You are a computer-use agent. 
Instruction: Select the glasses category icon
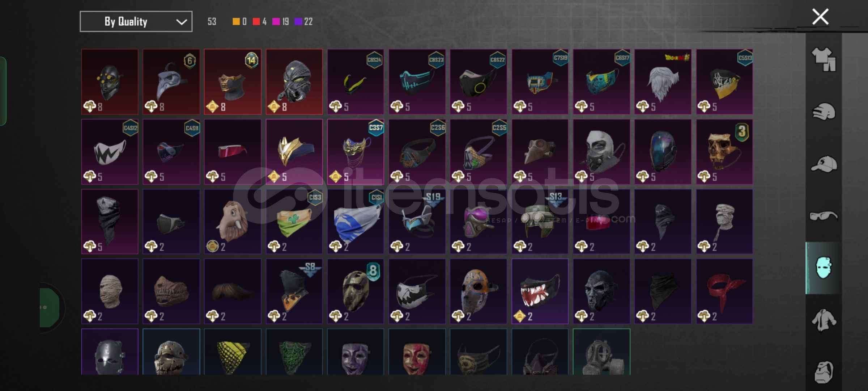pos(824,216)
